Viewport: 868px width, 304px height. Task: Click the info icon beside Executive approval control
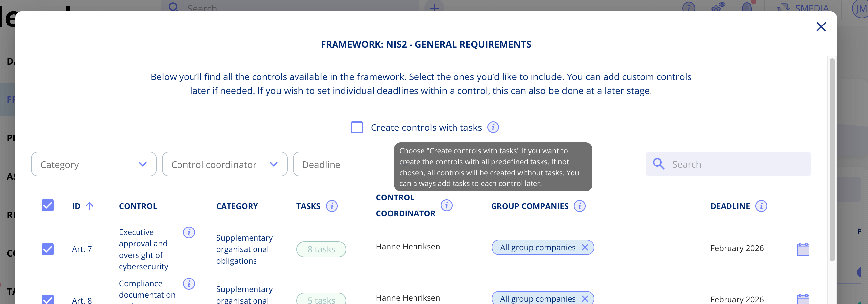coord(189,232)
